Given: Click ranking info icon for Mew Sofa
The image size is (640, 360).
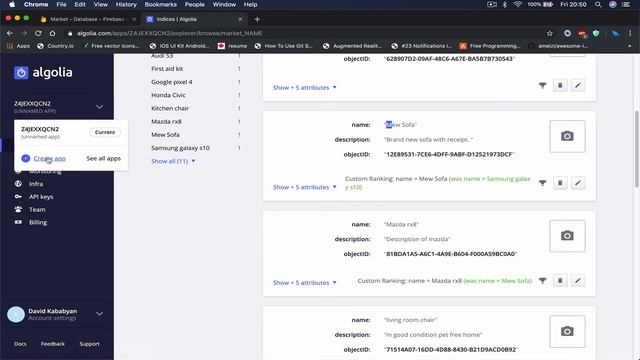Looking at the screenshot, I should tap(542, 183).
